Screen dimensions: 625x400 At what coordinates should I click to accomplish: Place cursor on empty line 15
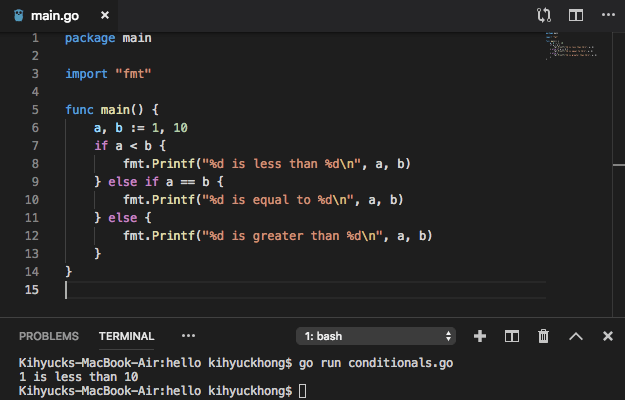coord(305,290)
